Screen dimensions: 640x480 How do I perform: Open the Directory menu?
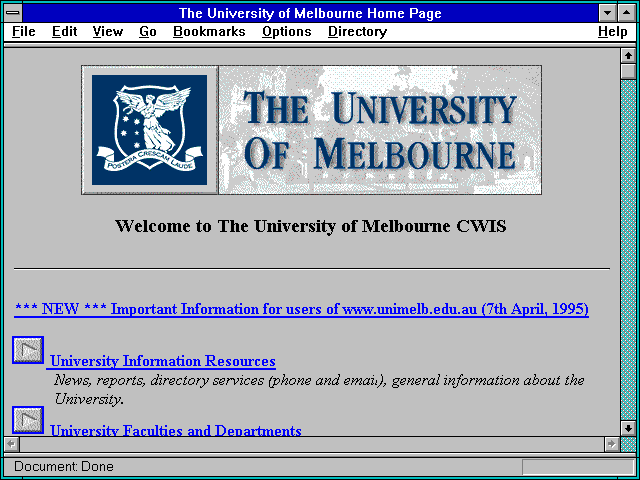(x=358, y=32)
